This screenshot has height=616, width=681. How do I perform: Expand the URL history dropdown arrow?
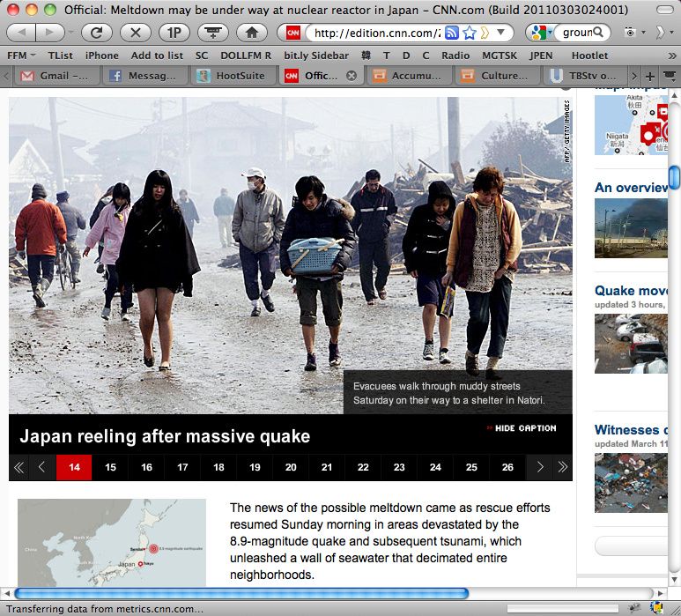coord(500,33)
